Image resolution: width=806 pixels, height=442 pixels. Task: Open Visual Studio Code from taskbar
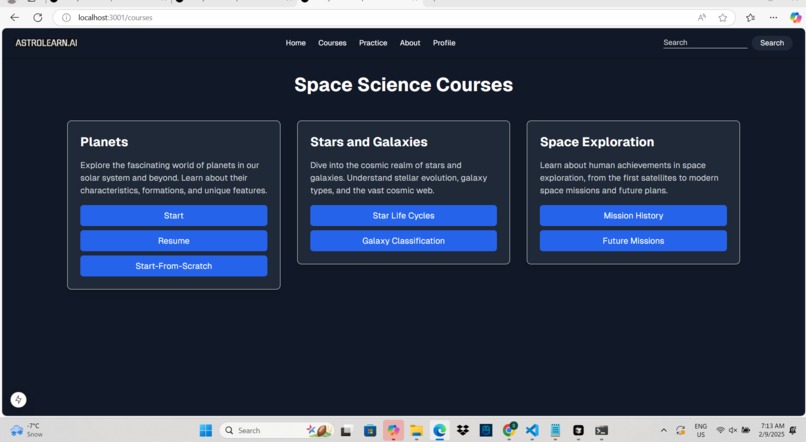533,430
